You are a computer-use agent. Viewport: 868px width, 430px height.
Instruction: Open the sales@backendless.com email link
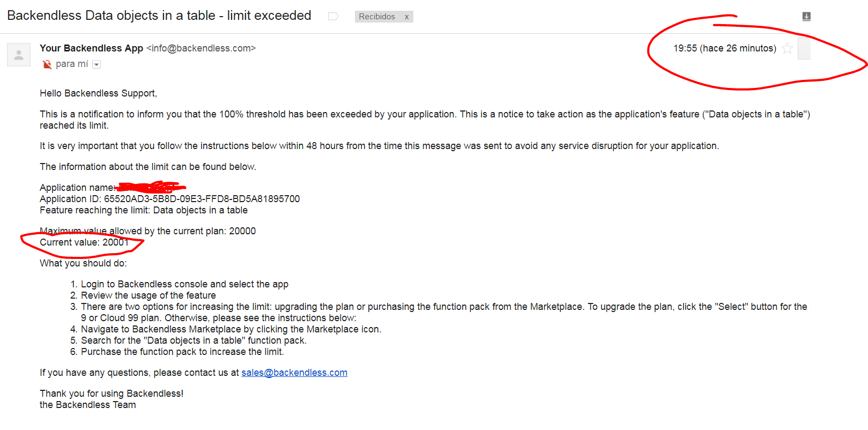click(294, 373)
